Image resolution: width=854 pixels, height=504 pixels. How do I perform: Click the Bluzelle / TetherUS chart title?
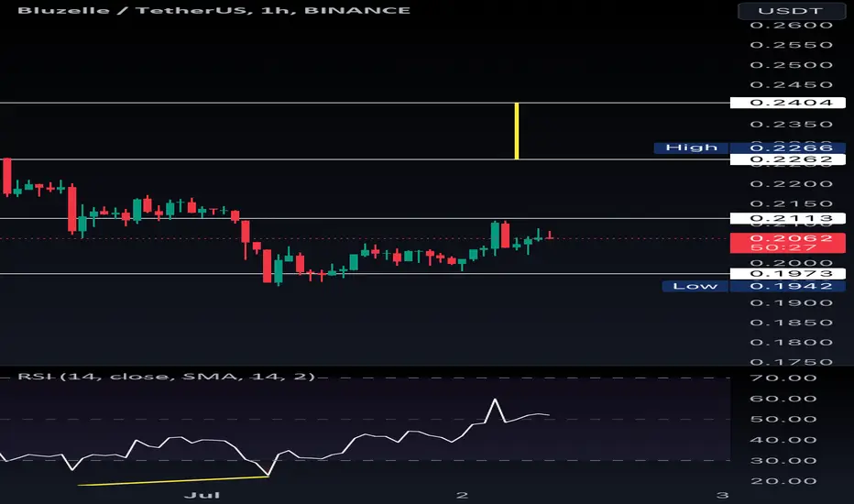click(x=214, y=10)
